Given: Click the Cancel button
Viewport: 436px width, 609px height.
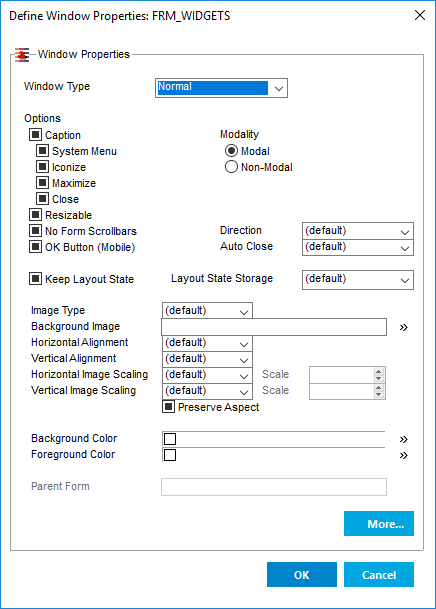Looking at the screenshot, I should click(379, 574).
